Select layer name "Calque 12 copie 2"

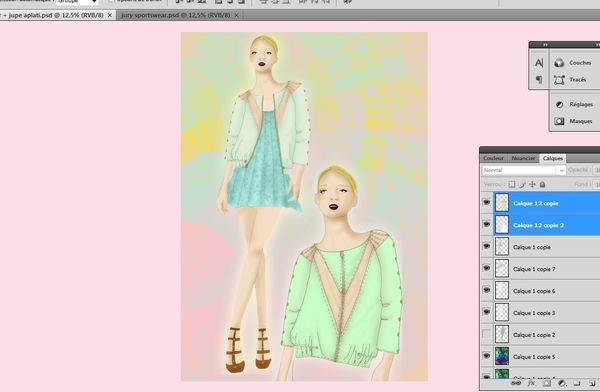pos(538,225)
